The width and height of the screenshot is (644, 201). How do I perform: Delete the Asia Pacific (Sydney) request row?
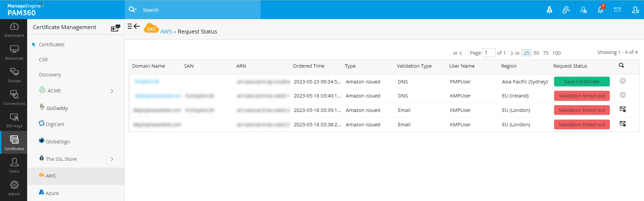click(623, 81)
